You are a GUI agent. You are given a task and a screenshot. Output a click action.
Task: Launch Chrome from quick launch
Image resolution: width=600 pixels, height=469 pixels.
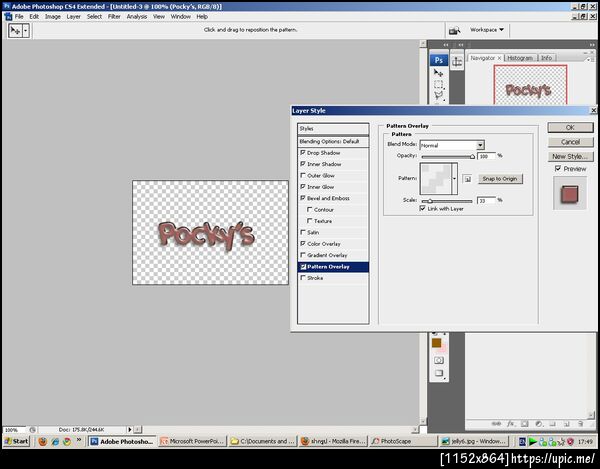click(x=67, y=441)
